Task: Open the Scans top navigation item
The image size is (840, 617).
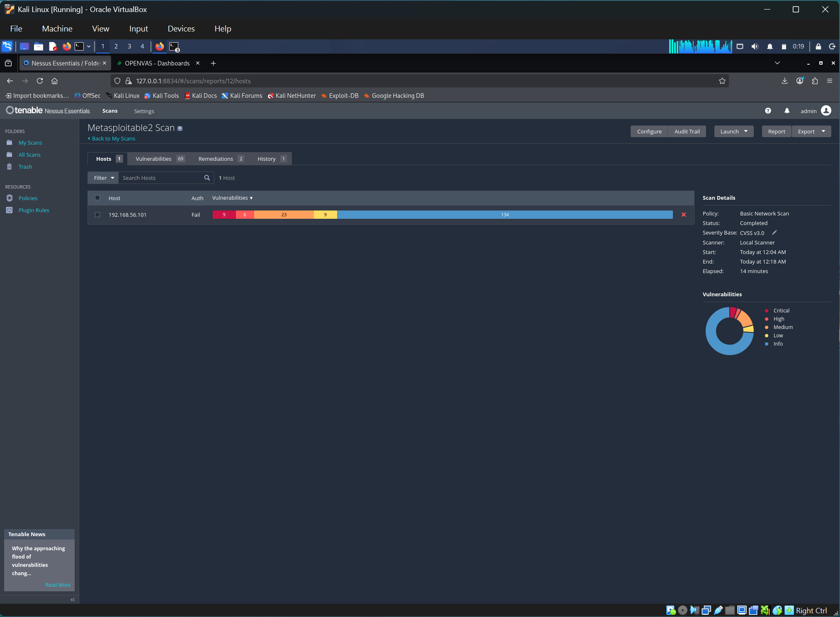Action: pyautogui.click(x=110, y=111)
